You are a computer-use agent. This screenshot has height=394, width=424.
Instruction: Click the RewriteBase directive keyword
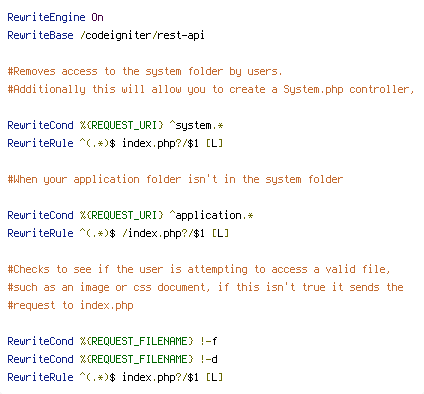click(x=40, y=35)
